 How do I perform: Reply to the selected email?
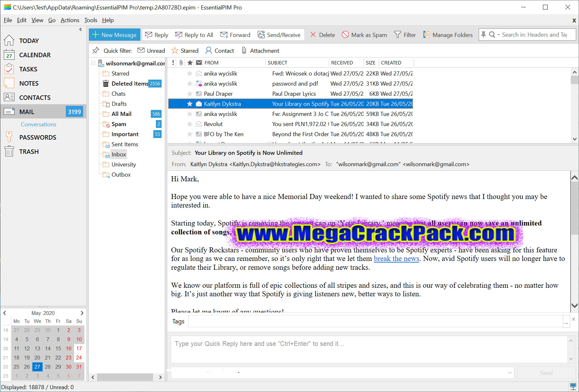tap(157, 35)
